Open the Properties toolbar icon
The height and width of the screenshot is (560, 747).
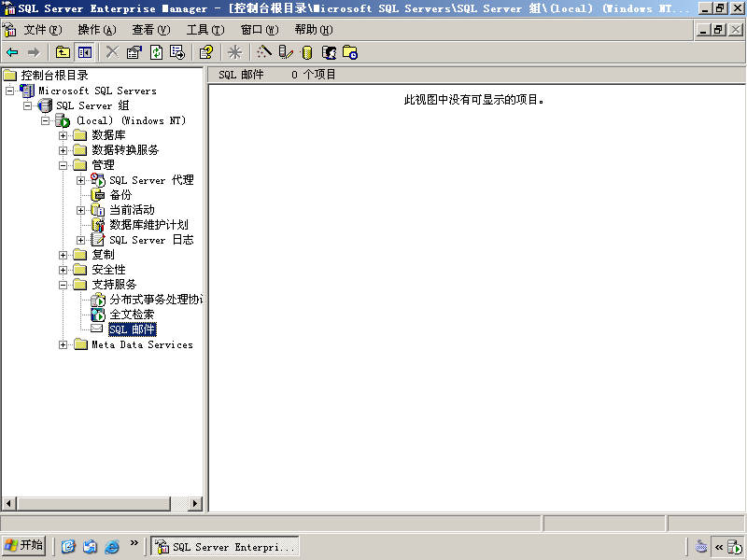(x=134, y=52)
